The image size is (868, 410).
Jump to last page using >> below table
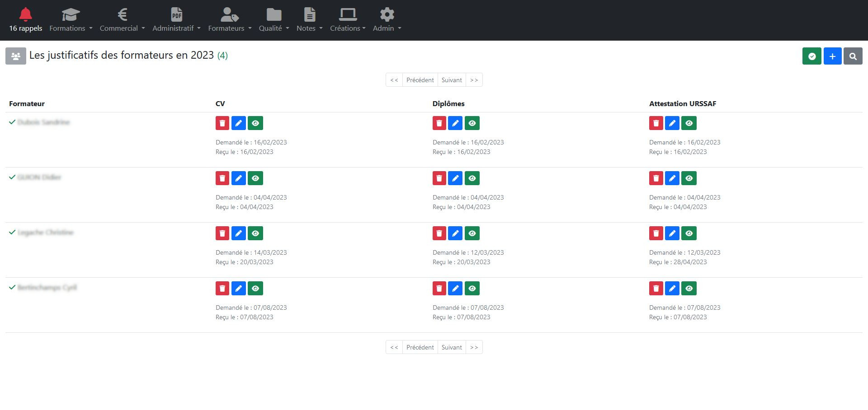[474, 347]
